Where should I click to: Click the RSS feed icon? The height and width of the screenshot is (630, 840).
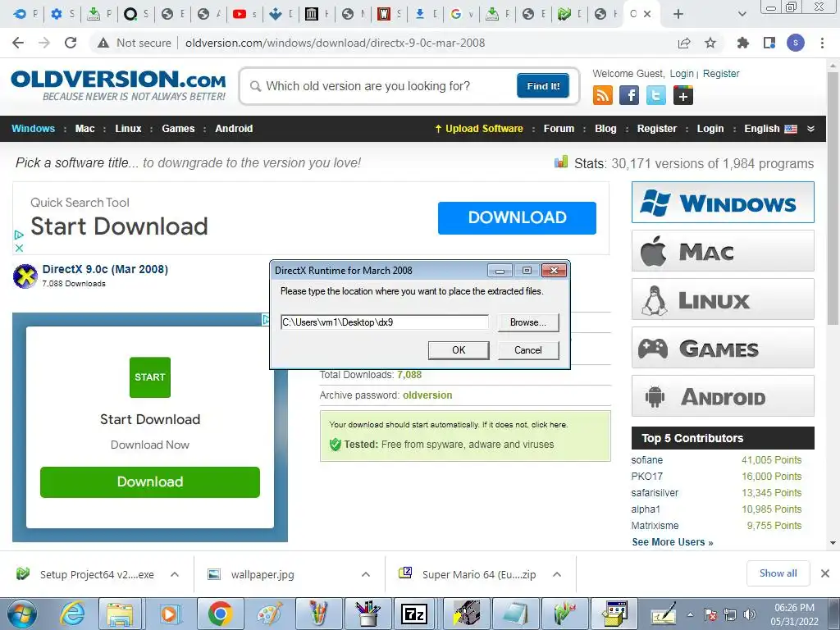click(x=603, y=95)
